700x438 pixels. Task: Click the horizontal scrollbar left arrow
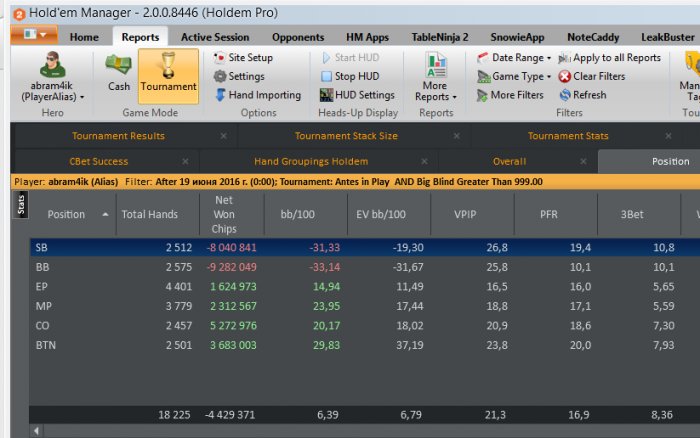(37, 431)
